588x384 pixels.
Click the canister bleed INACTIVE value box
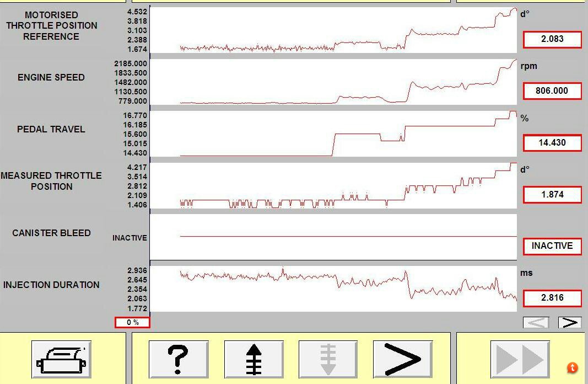pyautogui.click(x=552, y=246)
